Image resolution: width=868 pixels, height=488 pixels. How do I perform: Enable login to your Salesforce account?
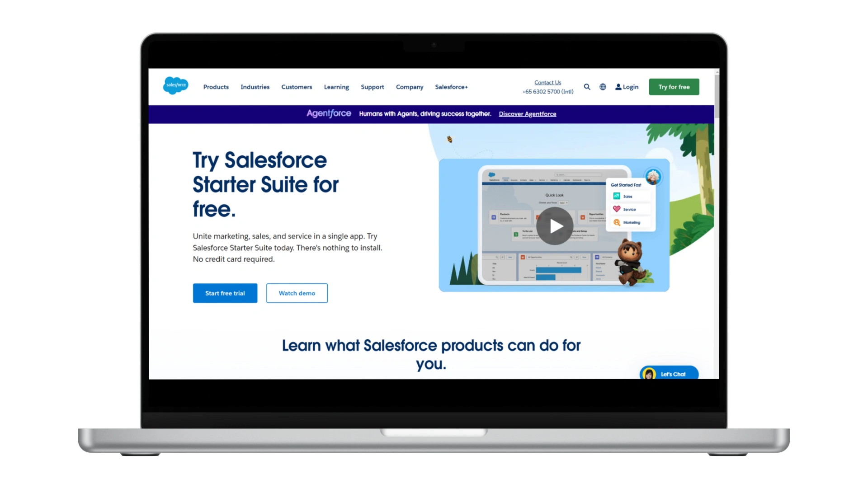[627, 87]
